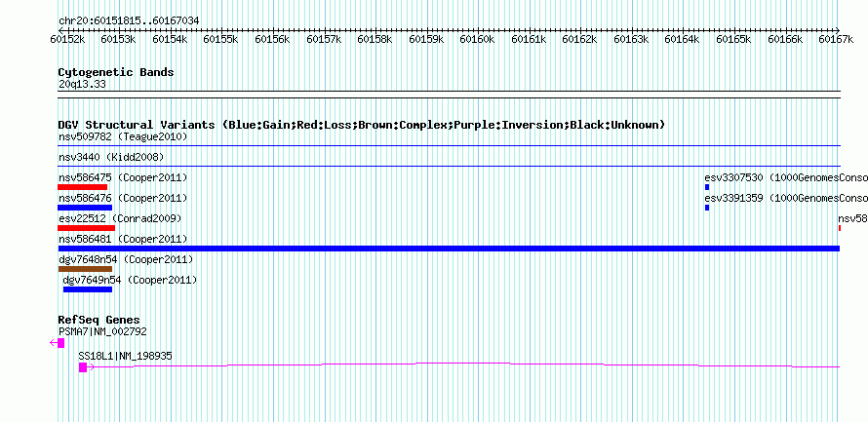
Task: Click SS18L1|NM_198935 gene label
Action: click(x=125, y=356)
